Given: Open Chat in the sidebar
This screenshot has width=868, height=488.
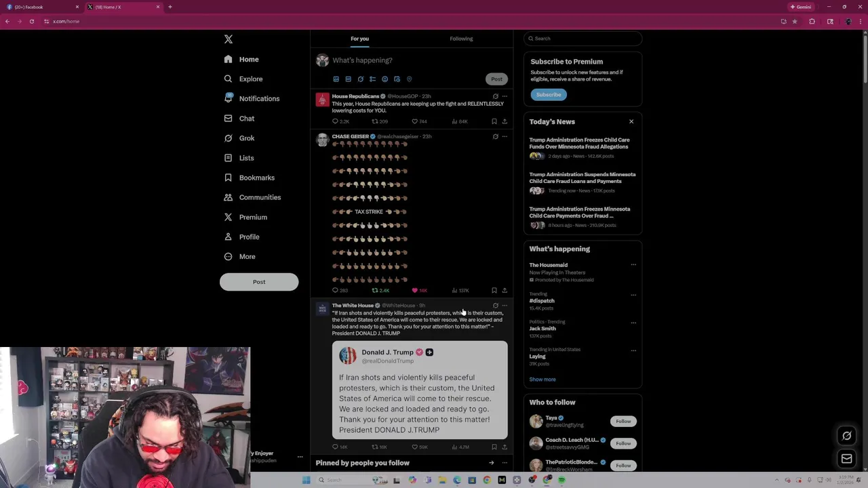Looking at the screenshot, I should [239, 119].
